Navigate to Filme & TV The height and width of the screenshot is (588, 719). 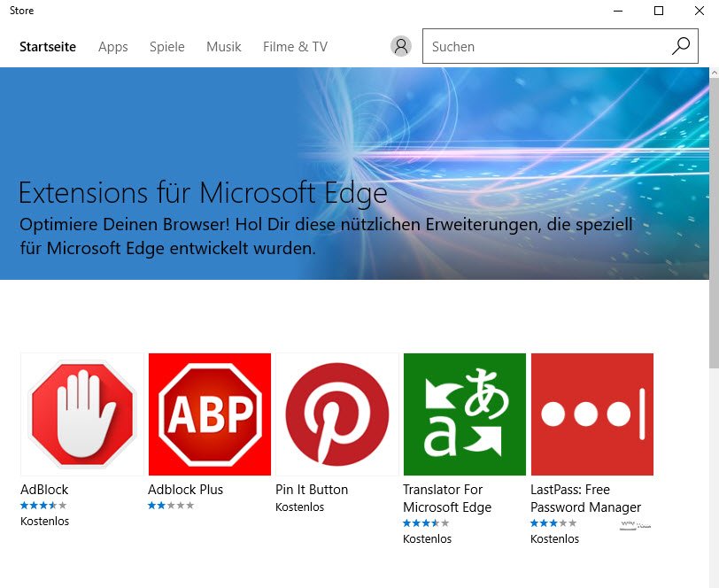[295, 47]
